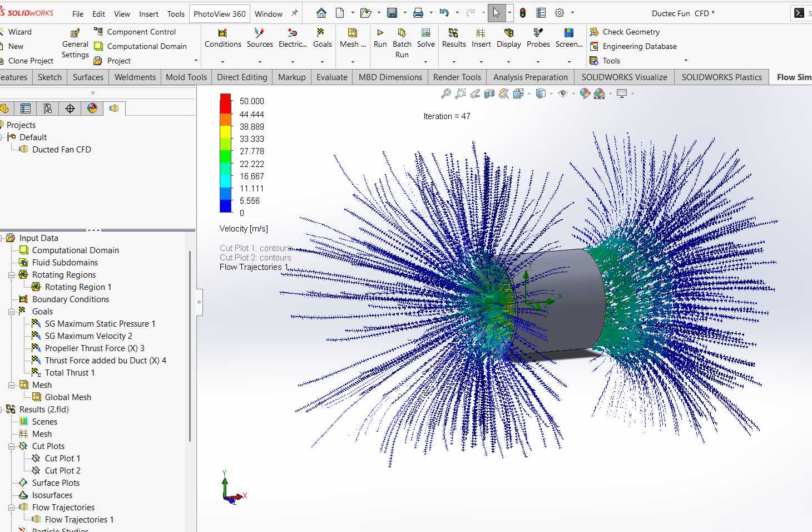Open the Insert menu
Image resolution: width=812 pixels, height=532 pixels.
tap(148, 14)
